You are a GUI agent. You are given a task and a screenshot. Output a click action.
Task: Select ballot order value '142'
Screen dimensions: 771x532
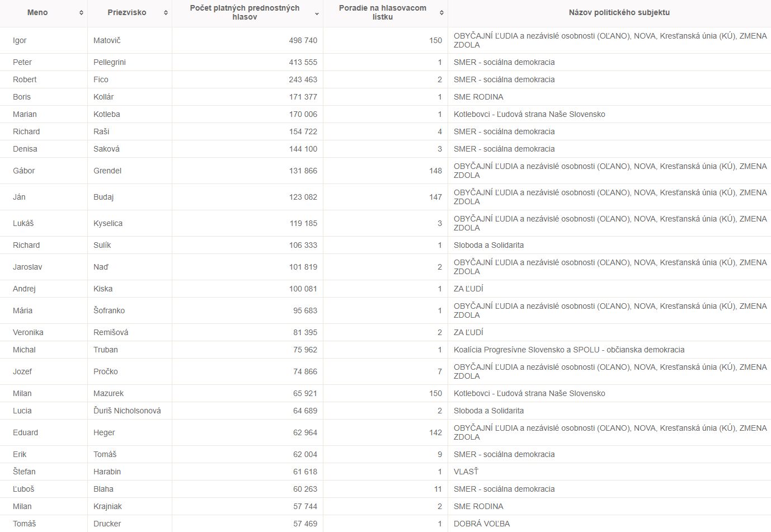coord(436,432)
